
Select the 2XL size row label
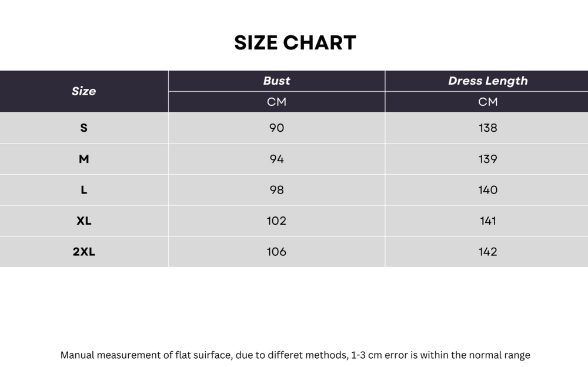click(83, 251)
